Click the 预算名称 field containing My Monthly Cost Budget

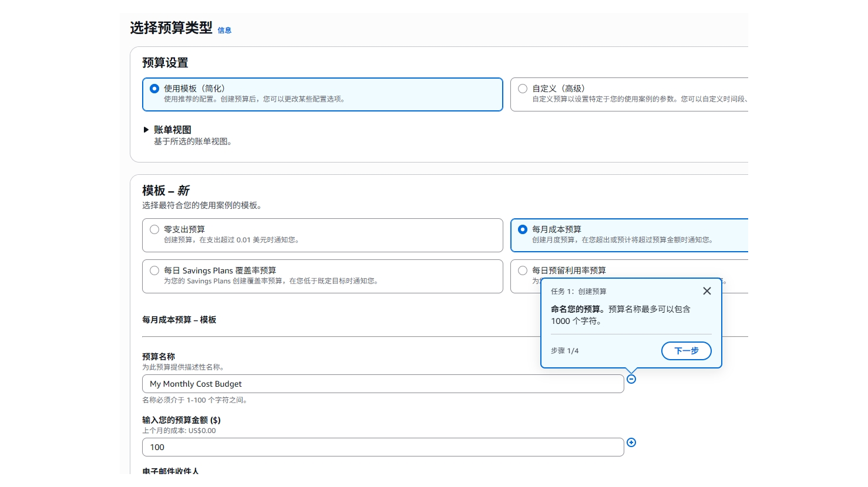(x=382, y=384)
